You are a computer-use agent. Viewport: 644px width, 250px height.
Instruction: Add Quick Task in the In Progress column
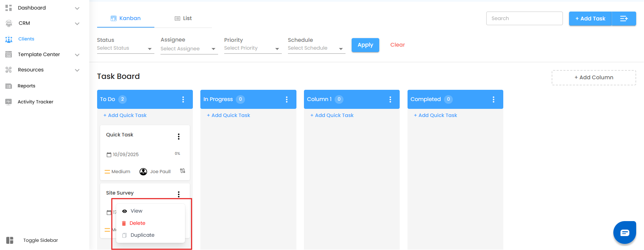pyautogui.click(x=229, y=116)
